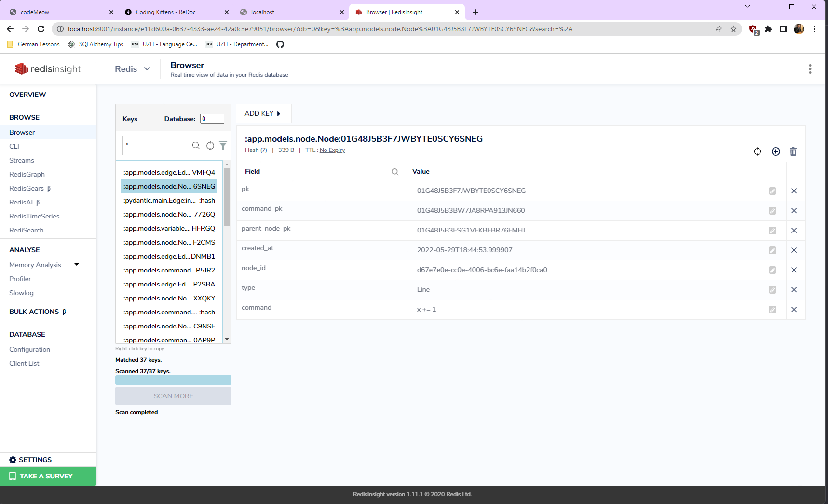Delete the pk field row

click(794, 191)
